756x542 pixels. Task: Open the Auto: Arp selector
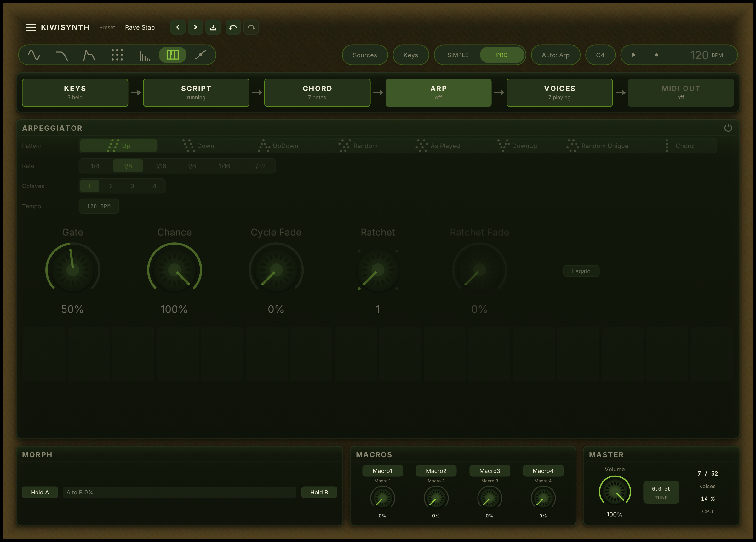[x=555, y=55]
